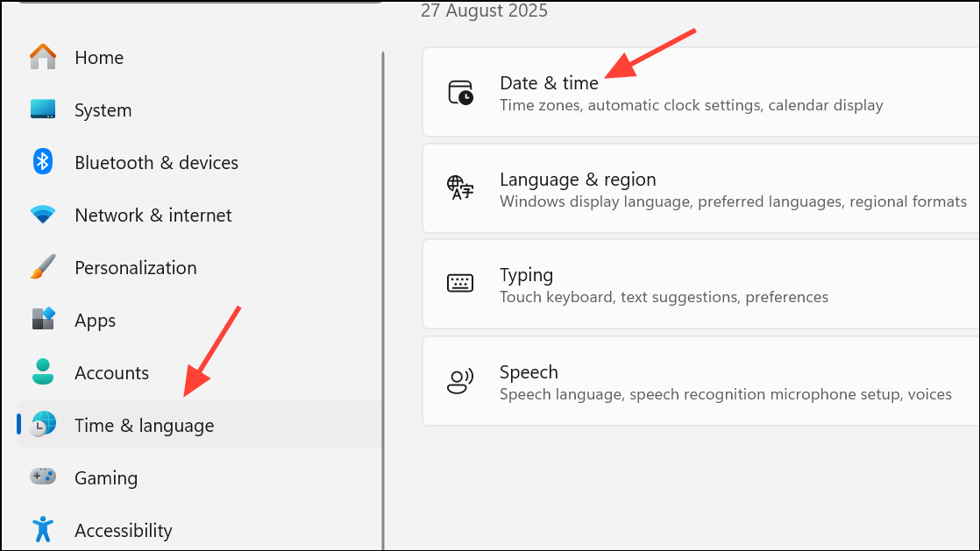
Task: Click the Time & language clock-globe icon
Action: click(42, 425)
